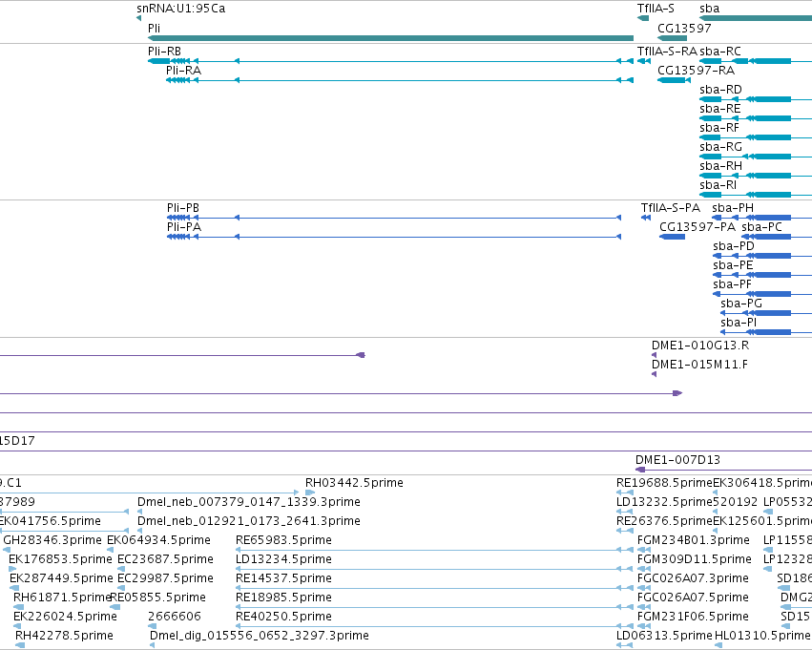Click the sba-PE CDS label
Screen dimensions: 812x650
tap(733, 264)
